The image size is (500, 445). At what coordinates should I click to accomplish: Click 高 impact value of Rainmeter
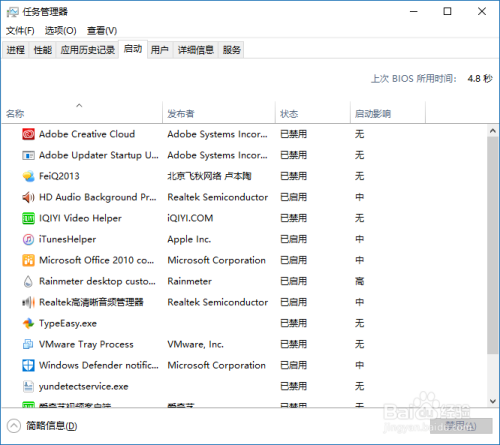[359, 281]
